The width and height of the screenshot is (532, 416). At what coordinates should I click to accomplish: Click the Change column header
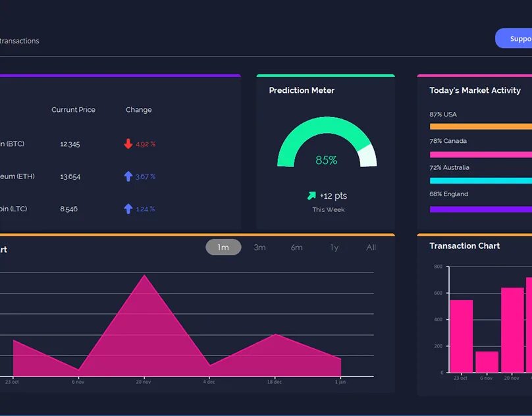[139, 110]
